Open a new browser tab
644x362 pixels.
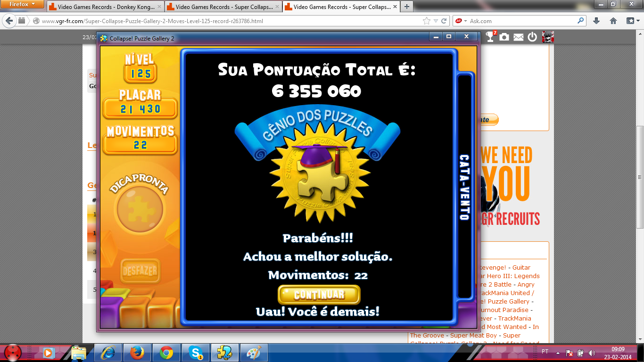coord(406,7)
